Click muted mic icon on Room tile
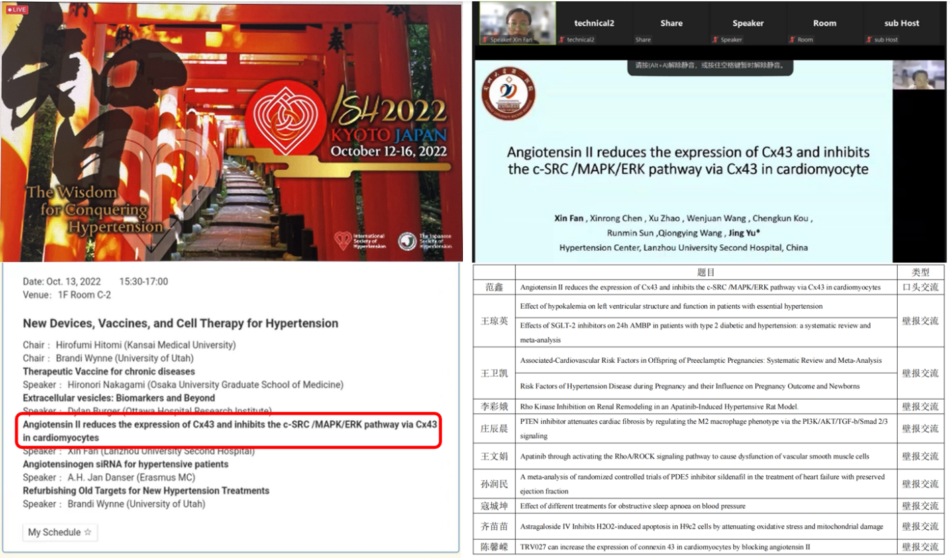 [x=792, y=40]
